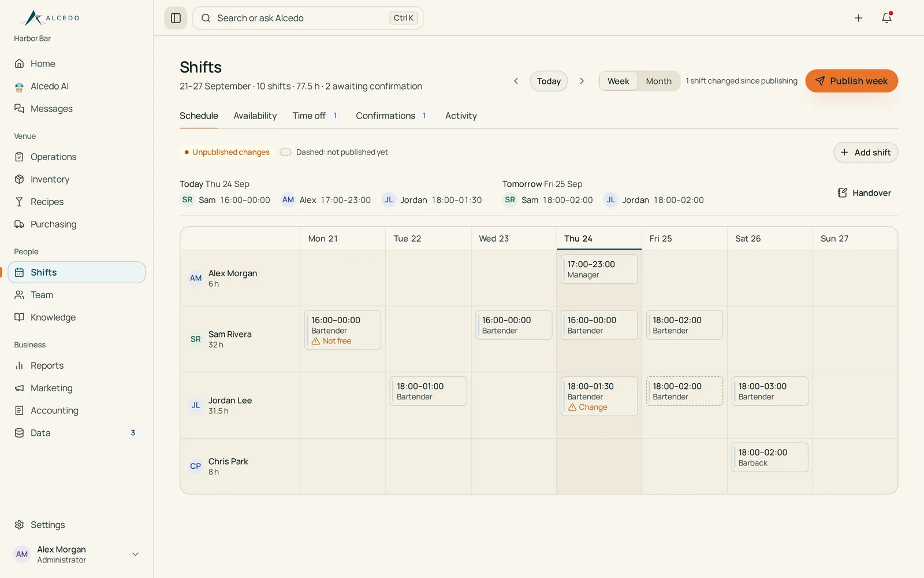Open Marketing section
This screenshot has width=924, height=578.
coord(77,388)
